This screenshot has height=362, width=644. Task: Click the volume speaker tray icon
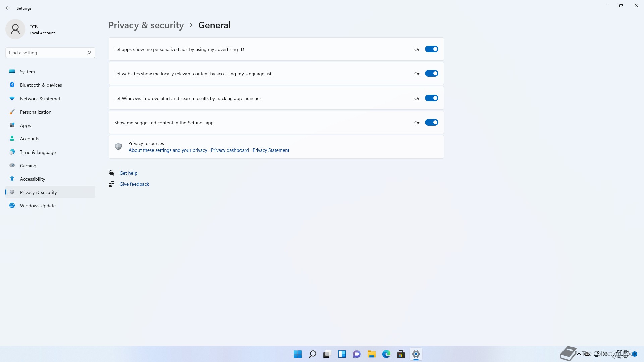604,354
